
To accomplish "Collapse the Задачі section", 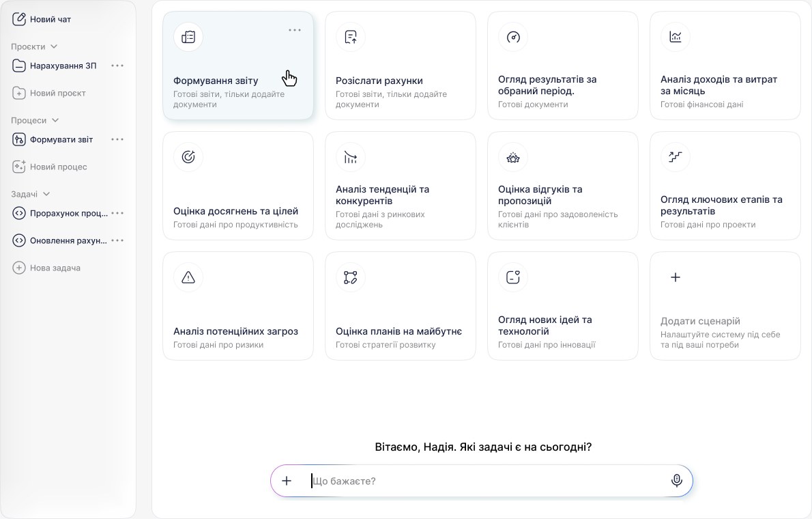I will click(x=46, y=194).
